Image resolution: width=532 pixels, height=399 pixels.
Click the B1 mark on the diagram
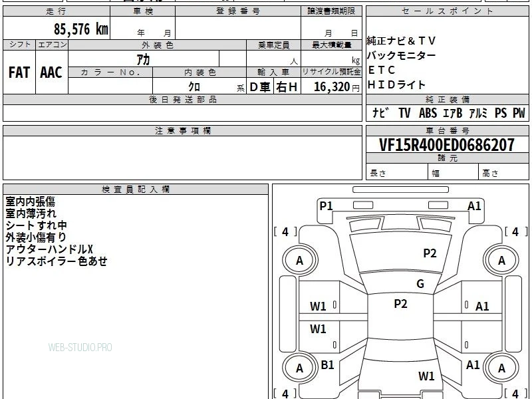click(327, 365)
